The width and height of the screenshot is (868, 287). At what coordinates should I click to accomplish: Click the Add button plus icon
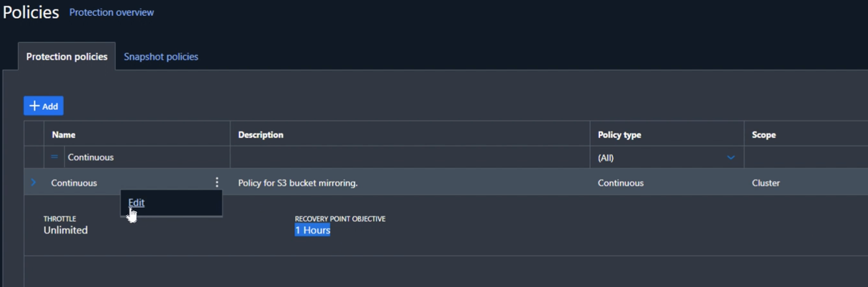point(34,106)
